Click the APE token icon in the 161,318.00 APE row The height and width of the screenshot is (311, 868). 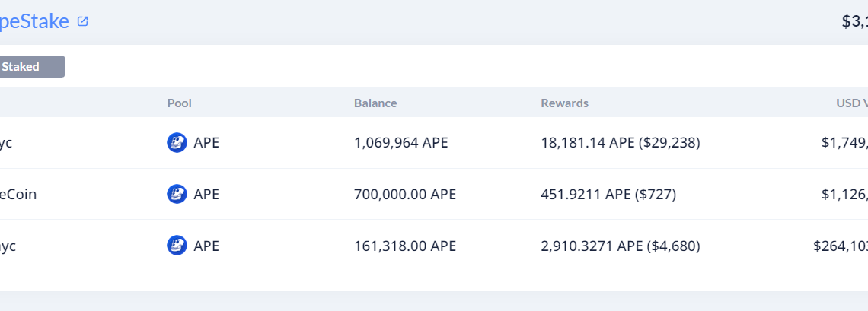177,246
